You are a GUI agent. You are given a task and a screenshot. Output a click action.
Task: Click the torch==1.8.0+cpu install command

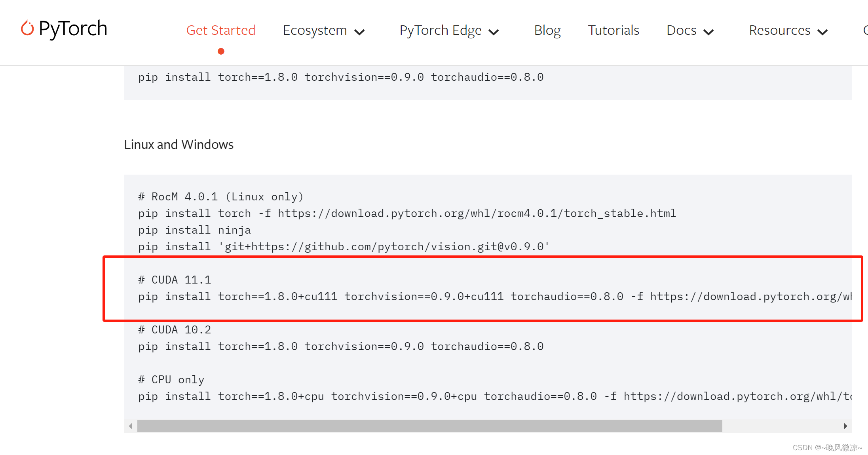tap(495, 396)
